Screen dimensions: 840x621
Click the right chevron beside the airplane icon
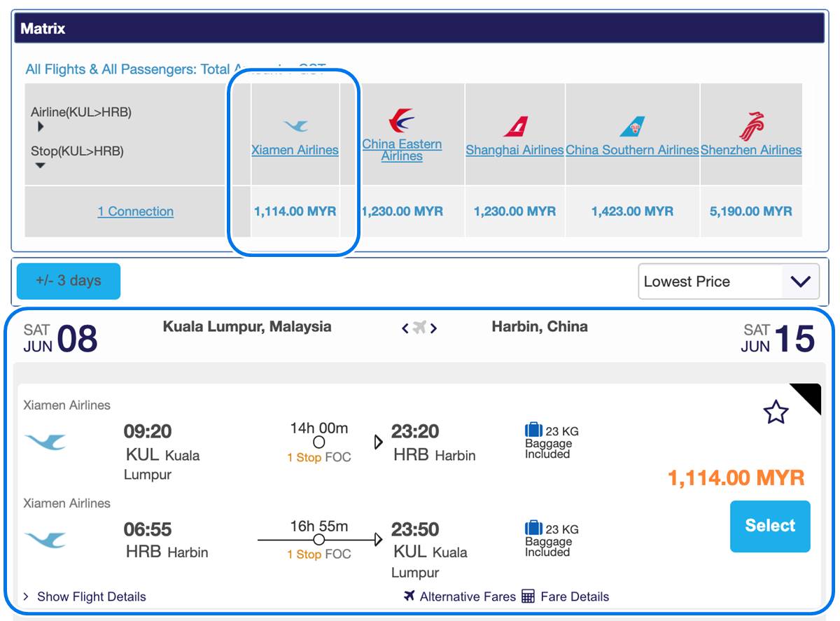pyautogui.click(x=434, y=328)
